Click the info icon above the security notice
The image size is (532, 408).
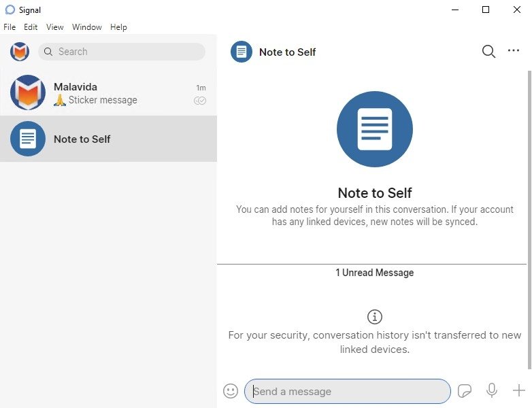click(375, 317)
